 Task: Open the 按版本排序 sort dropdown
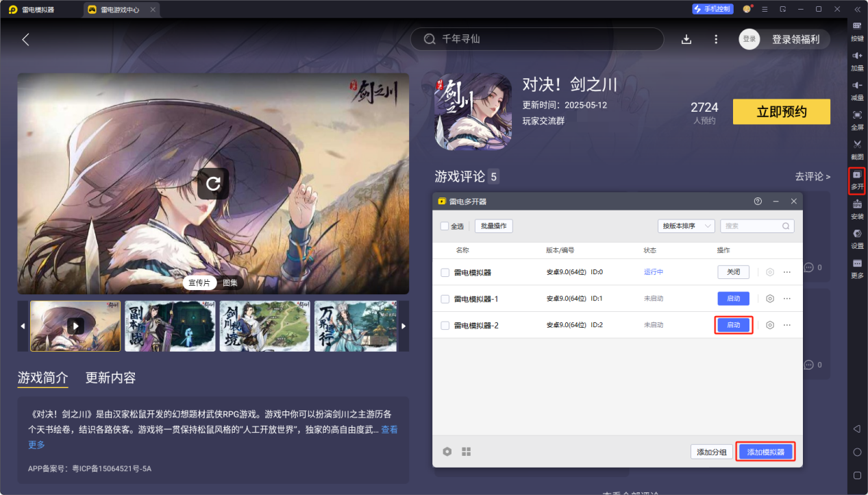[686, 226]
